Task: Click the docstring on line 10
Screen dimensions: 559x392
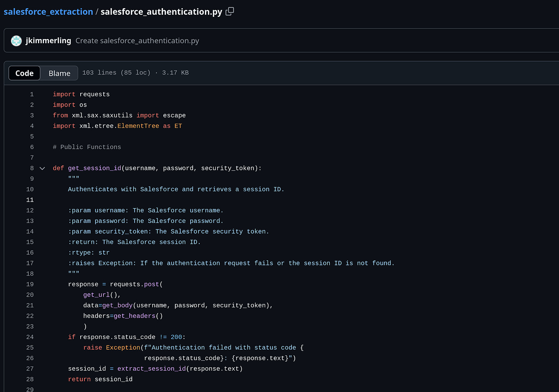Action: click(x=175, y=189)
